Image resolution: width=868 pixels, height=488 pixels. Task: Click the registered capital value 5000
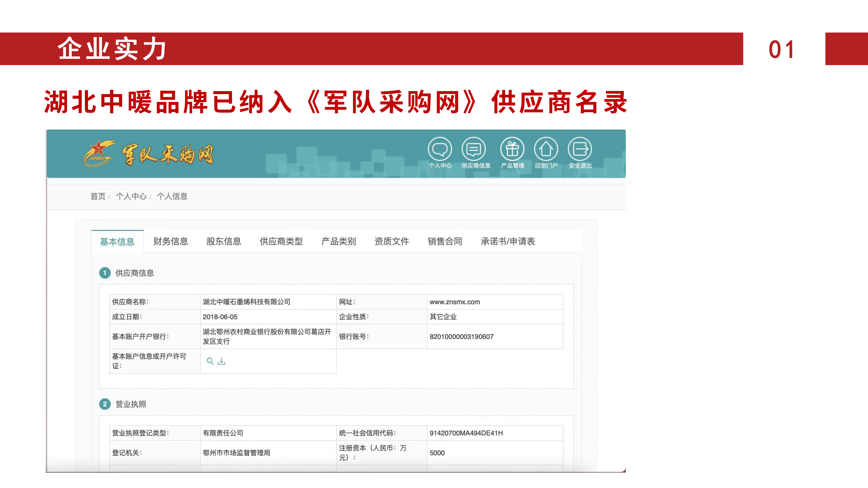437,453
